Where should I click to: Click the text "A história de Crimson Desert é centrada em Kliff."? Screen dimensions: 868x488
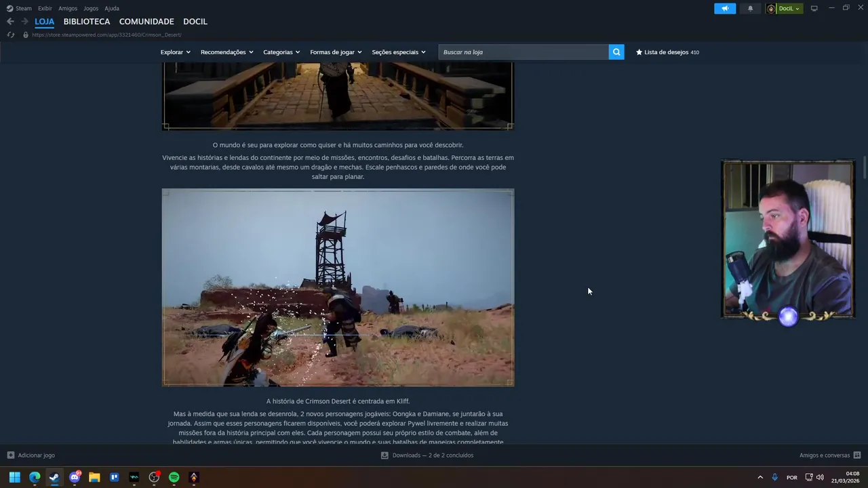pyautogui.click(x=338, y=401)
